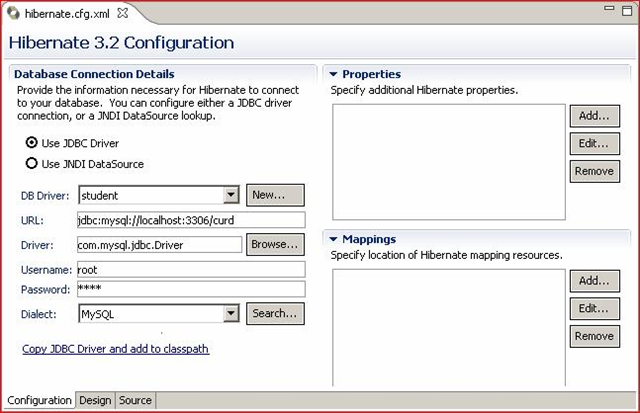The height and width of the screenshot is (413, 640).
Task: Click Add... in the Properties section
Action: point(594,115)
